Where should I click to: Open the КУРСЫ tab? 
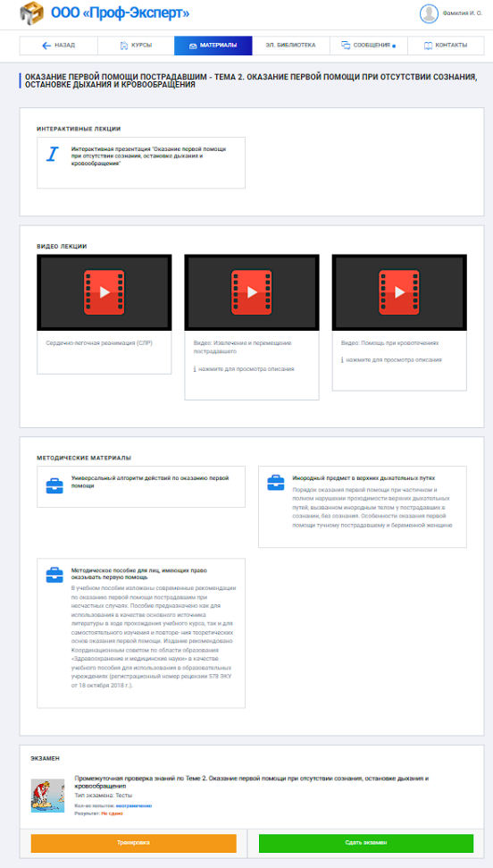[136, 46]
